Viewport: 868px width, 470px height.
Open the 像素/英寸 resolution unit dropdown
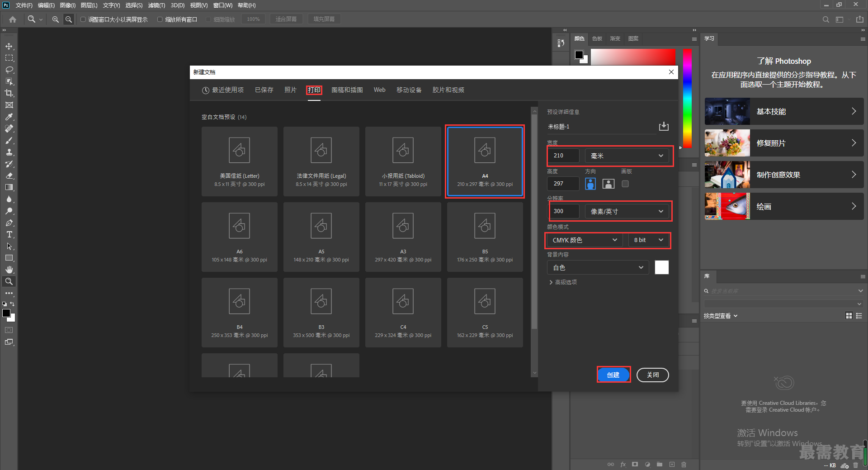[627, 211]
